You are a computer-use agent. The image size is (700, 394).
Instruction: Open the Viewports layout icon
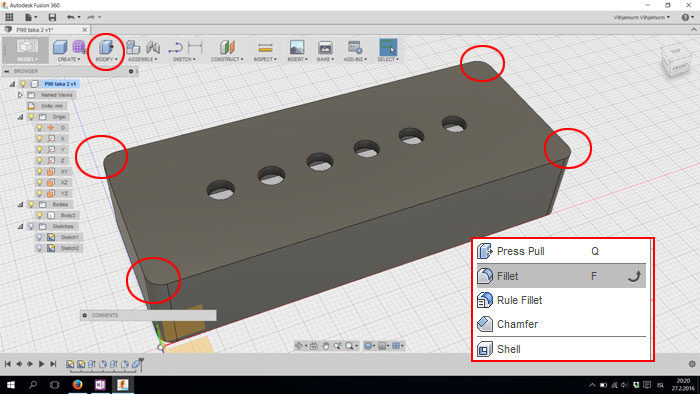coord(396,346)
